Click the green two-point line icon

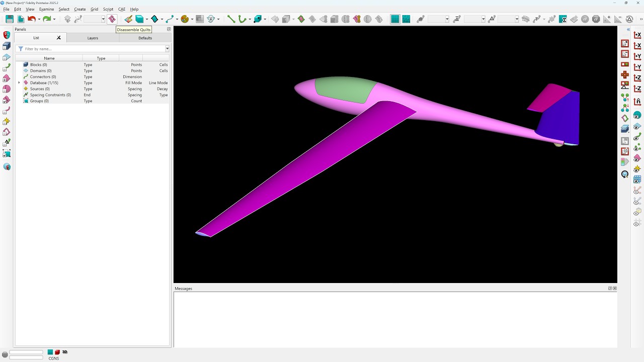tap(231, 19)
